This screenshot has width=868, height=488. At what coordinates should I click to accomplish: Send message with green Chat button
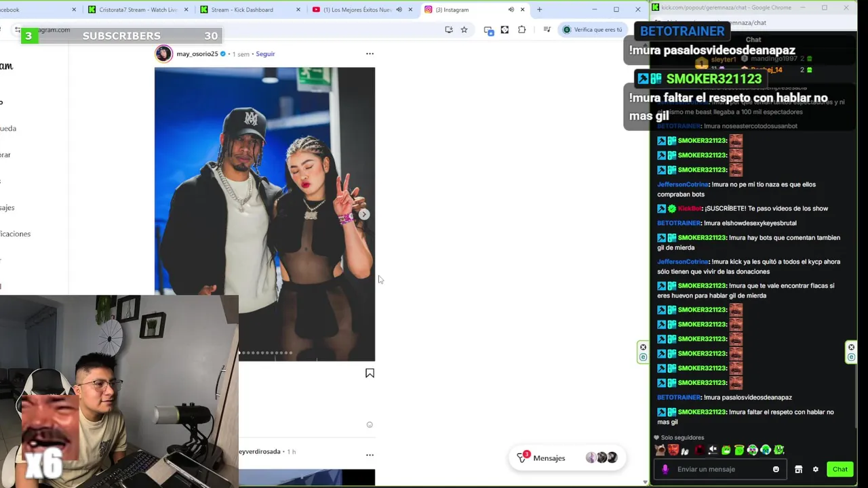(840, 469)
